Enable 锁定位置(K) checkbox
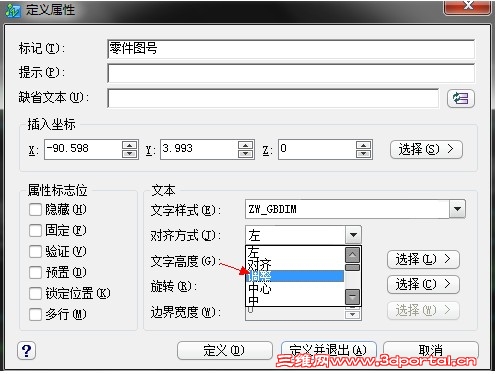This screenshot has width=496, height=374. 35,294
